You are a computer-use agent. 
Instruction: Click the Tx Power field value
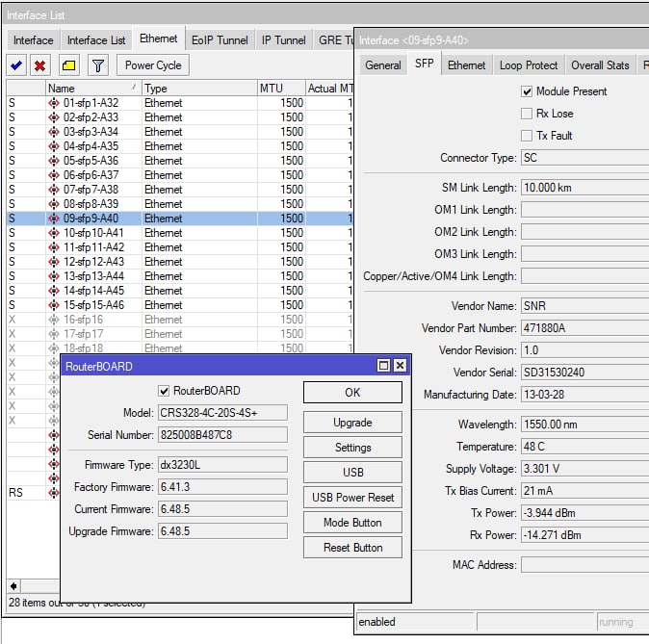584,513
